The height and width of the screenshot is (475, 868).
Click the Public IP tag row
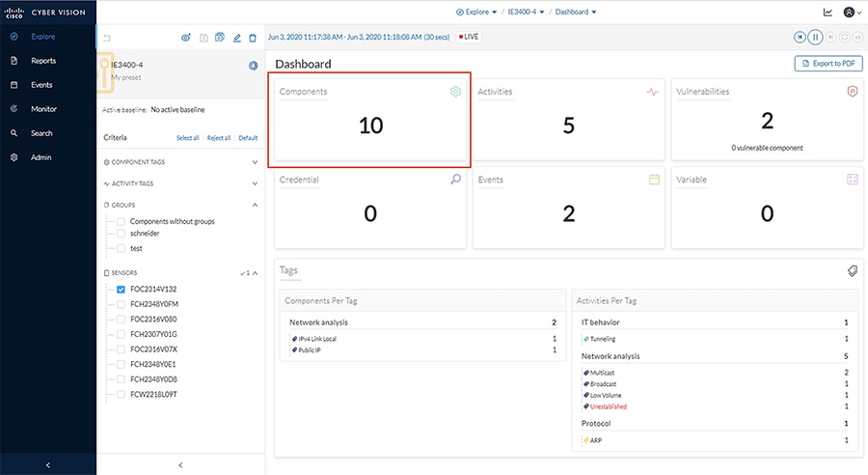point(423,350)
